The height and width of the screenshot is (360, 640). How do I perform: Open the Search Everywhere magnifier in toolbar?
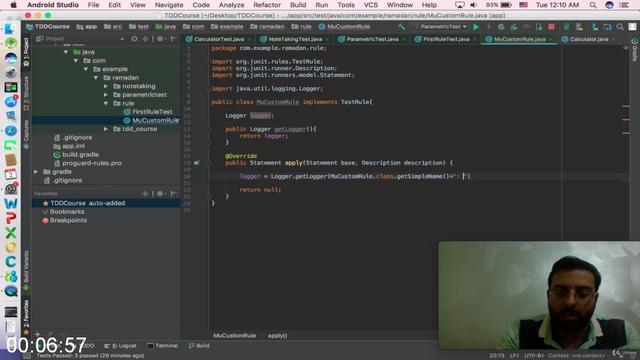[620, 27]
